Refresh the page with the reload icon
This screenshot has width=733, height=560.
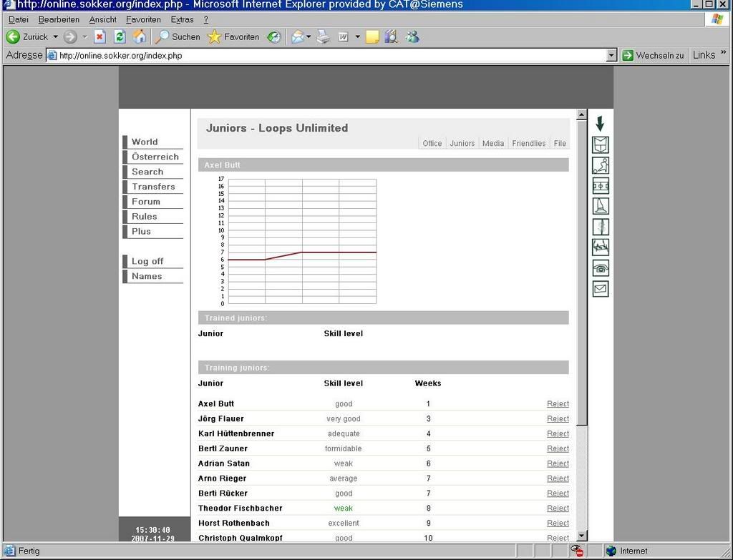click(x=120, y=36)
